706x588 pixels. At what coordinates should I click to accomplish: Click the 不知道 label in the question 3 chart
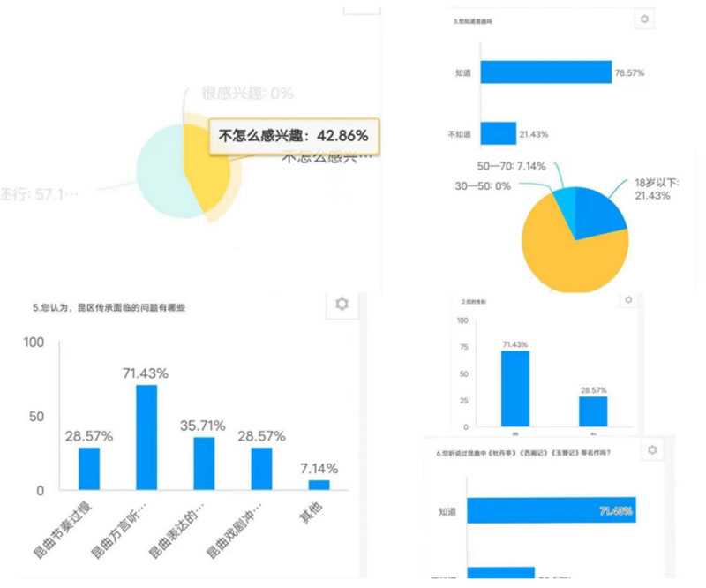[x=459, y=134]
